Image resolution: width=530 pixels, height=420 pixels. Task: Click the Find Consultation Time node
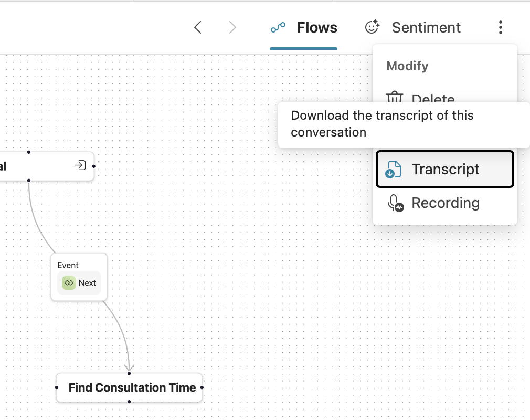coord(129,387)
